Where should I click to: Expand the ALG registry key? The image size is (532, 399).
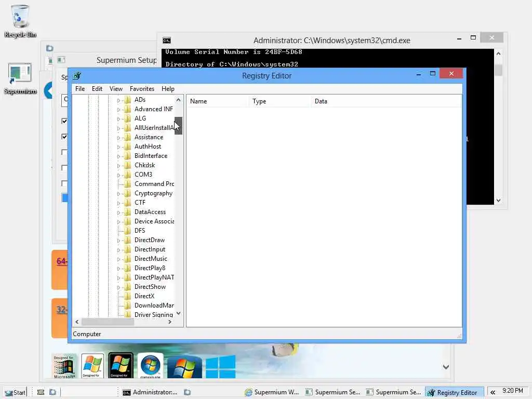(118, 119)
